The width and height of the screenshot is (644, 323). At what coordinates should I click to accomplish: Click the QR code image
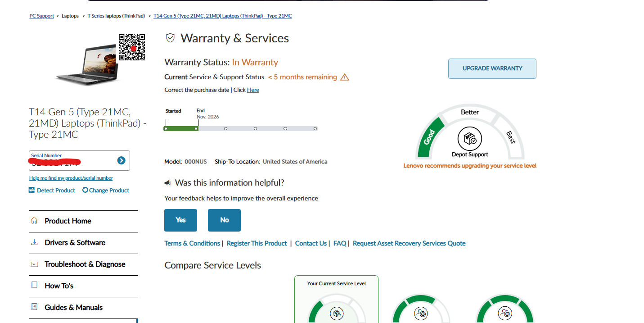(132, 47)
